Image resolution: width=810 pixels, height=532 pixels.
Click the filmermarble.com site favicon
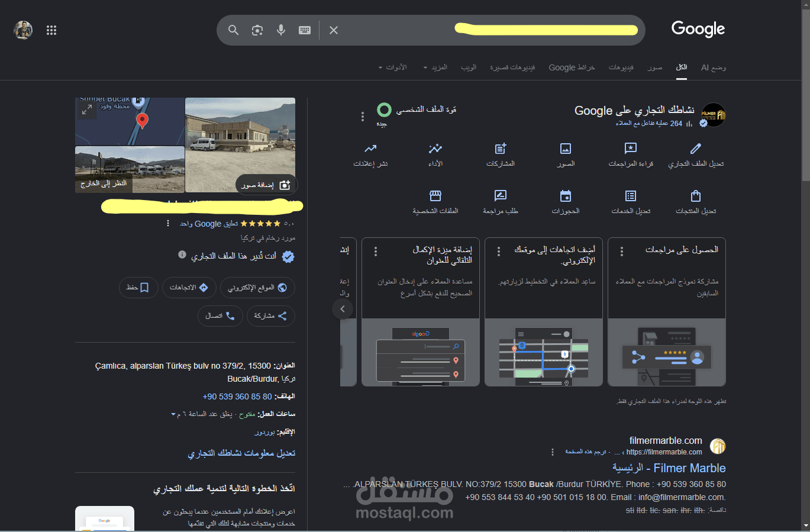click(x=718, y=446)
